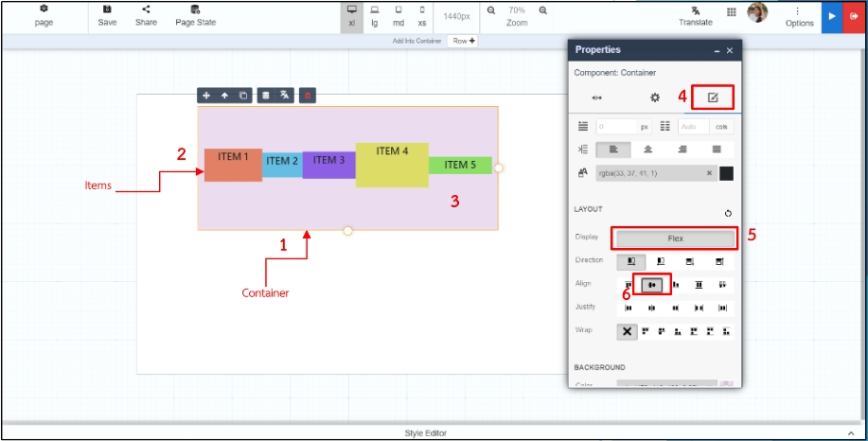This screenshot has height=441, width=868.
Task: Click the select parent up arrow
Action: (x=224, y=96)
